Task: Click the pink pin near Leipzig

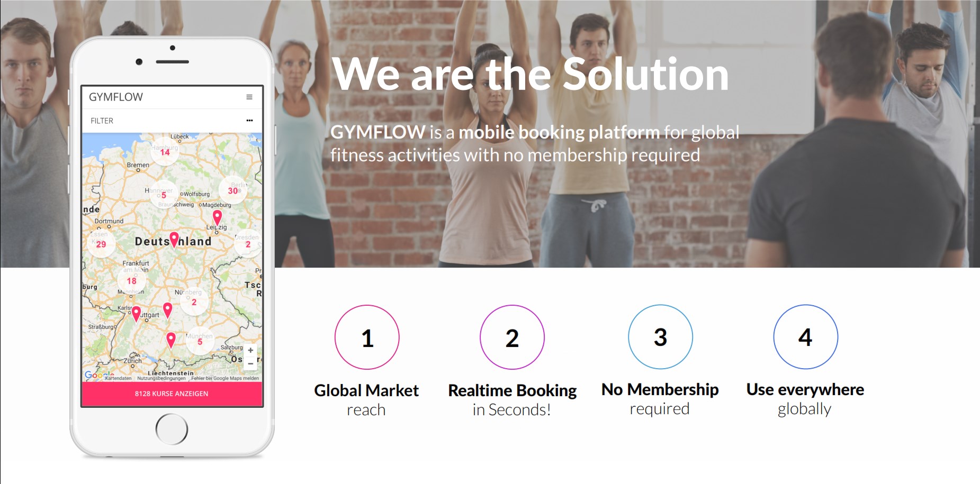Action: [x=217, y=217]
